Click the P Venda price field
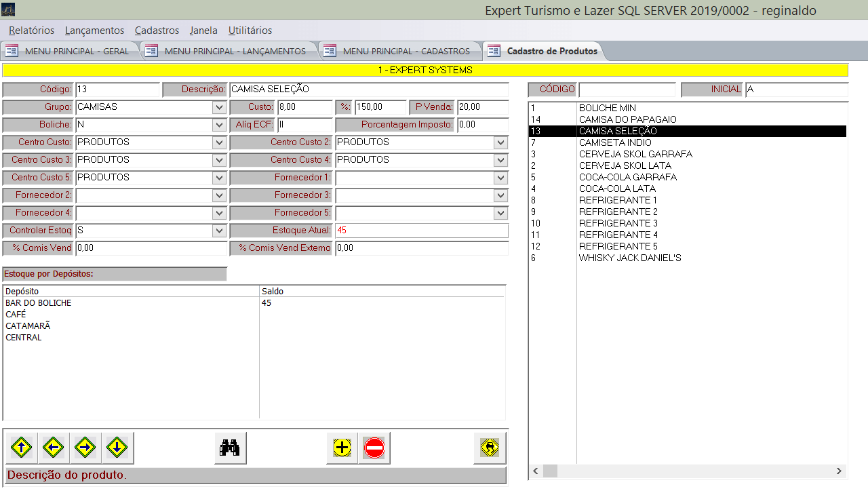This screenshot has width=868, height=495. [x=482, y=107]
